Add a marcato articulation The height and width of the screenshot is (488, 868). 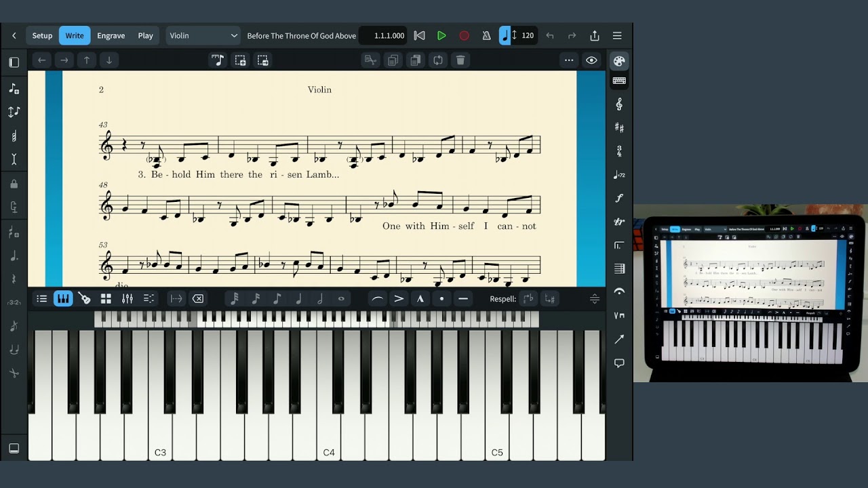420,299
